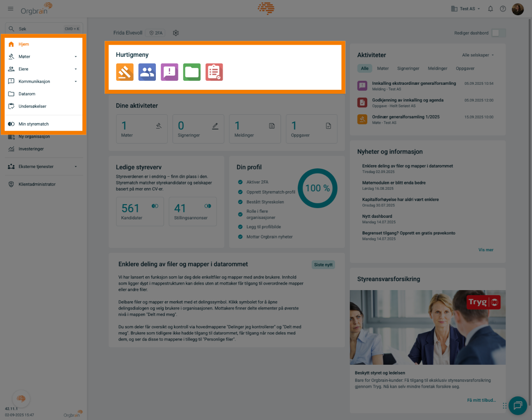Viewport: 532px width, 420px height.
Task: Select the Meldinger activities tab
Action: 438,68
